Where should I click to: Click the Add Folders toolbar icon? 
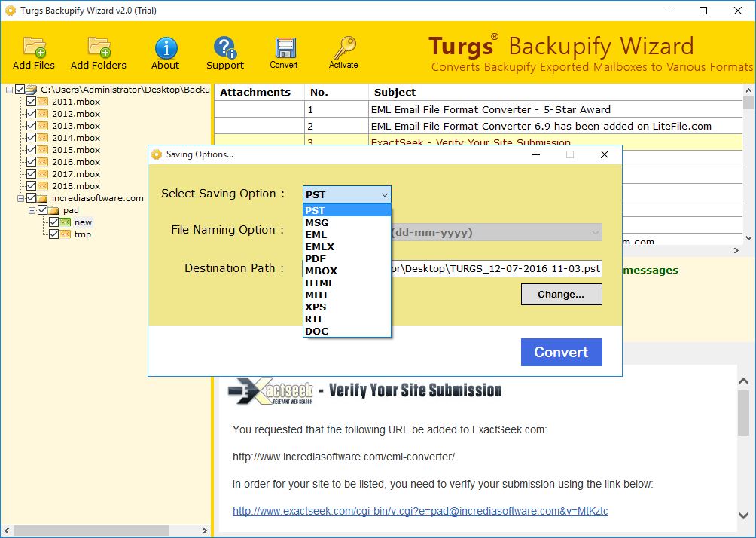coord(99,47)
